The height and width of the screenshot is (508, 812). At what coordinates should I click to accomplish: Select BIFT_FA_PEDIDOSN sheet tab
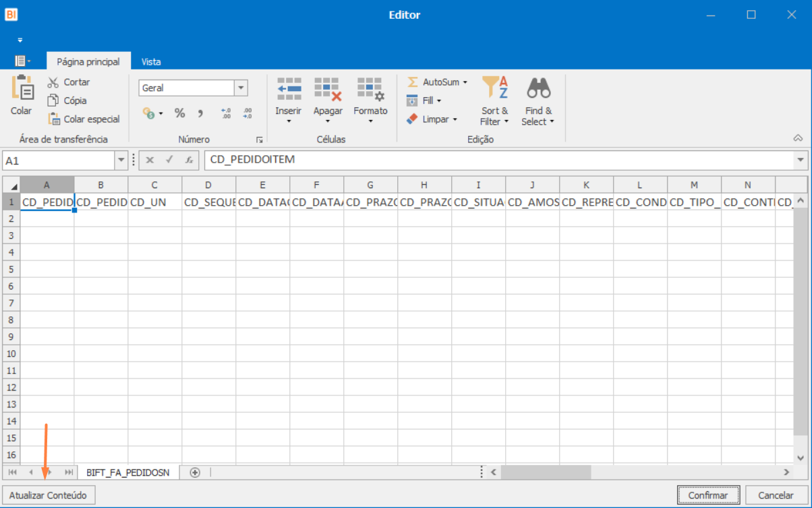click(x=128, y=473)
